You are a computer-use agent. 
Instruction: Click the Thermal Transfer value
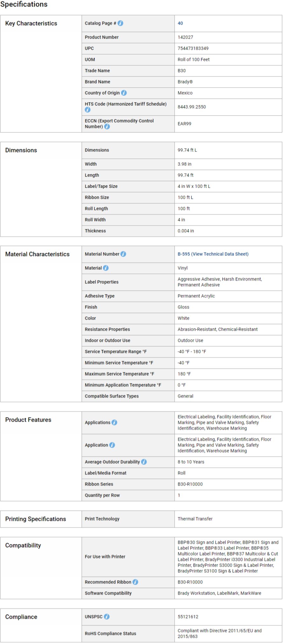[195, 519]
